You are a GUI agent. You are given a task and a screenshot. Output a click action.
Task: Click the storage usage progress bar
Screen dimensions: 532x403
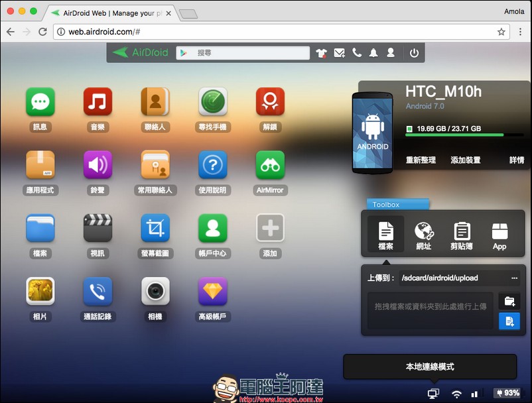tap(464, 135)
